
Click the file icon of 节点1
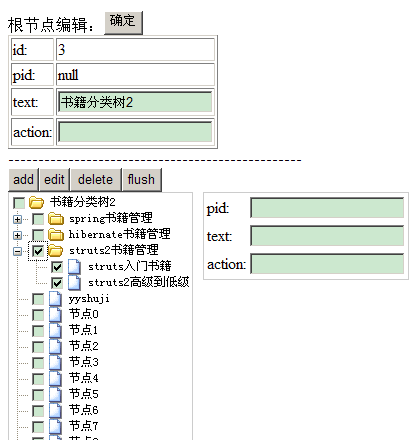click(x=55, y=330)
